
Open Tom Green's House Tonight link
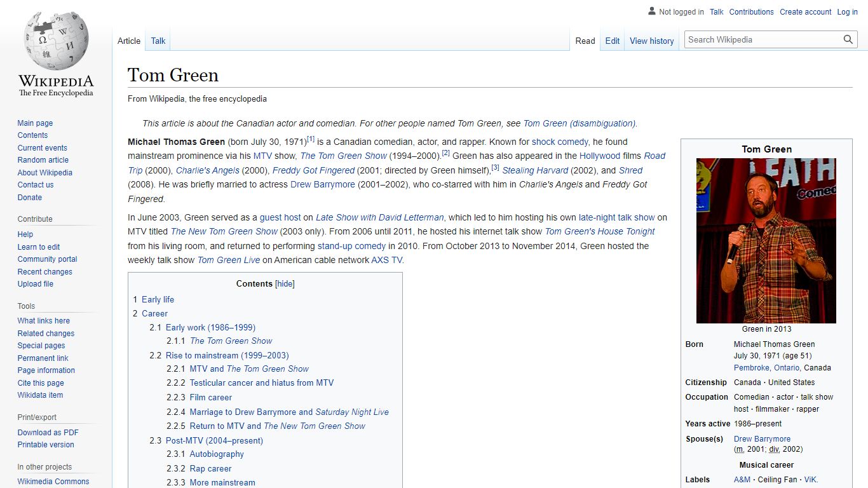pos(600,231)
